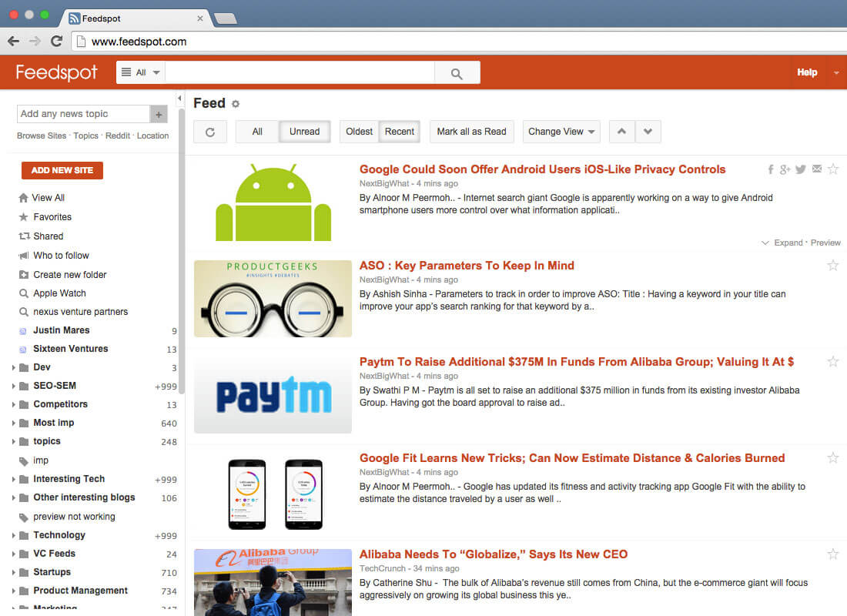The width and height of the screenshot is (847, 616).
Task: Open the All search scope dropdown
Action: [x=141, y=72]
